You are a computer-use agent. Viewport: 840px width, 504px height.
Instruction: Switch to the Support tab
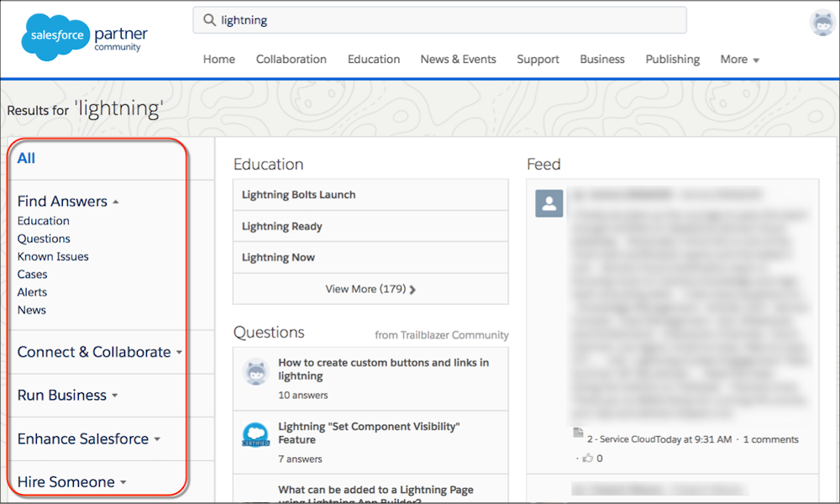point(538,60)
